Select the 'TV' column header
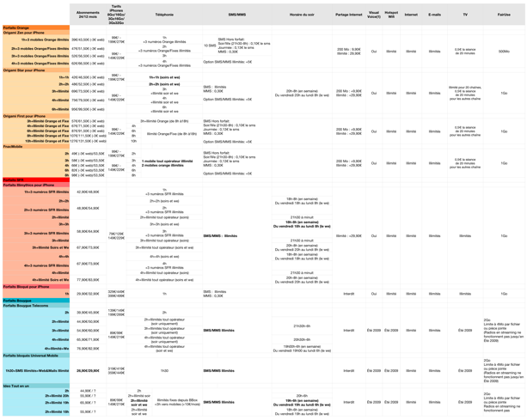527x420 pixels. pos(465,15)
